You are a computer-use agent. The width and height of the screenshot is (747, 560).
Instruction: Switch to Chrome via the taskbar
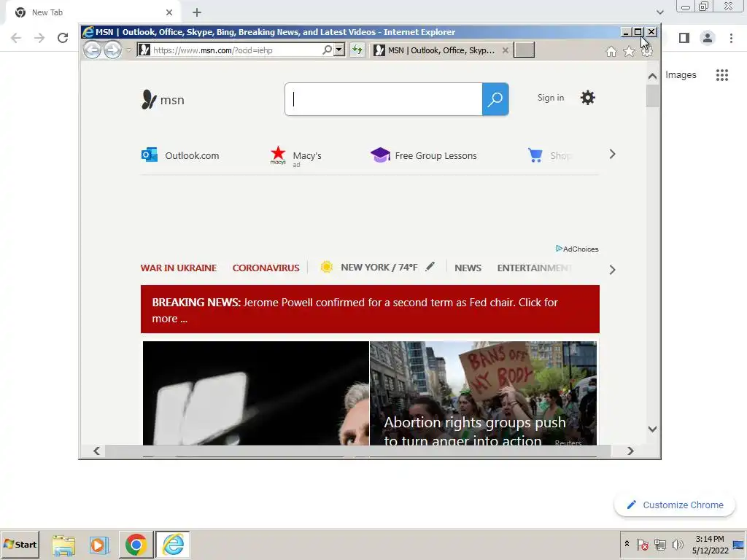136,545
